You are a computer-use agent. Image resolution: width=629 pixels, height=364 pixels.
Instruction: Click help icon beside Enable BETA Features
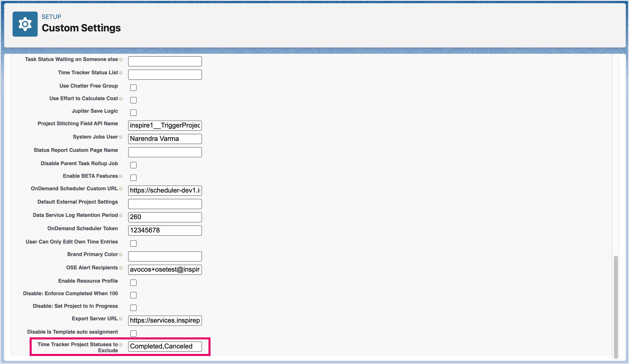[x=121, y=176]
